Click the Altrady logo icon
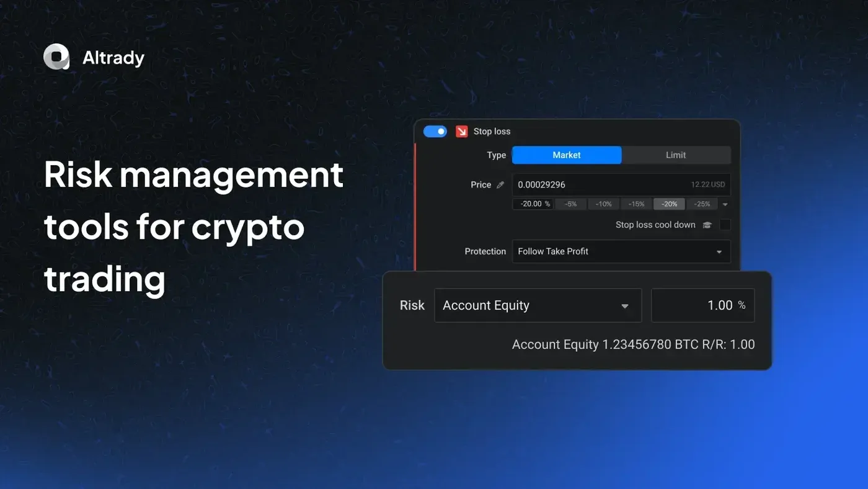 [x=56, y=57]
